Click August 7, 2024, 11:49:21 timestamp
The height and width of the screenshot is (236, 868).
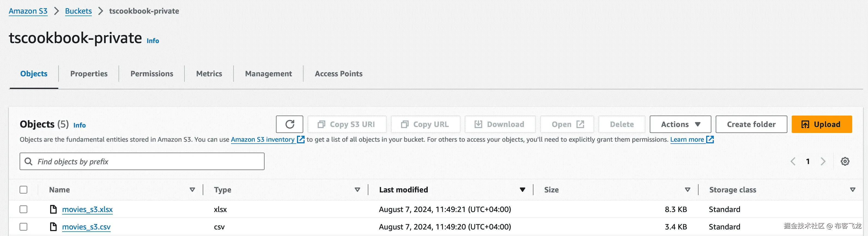(x=445, y=209)
